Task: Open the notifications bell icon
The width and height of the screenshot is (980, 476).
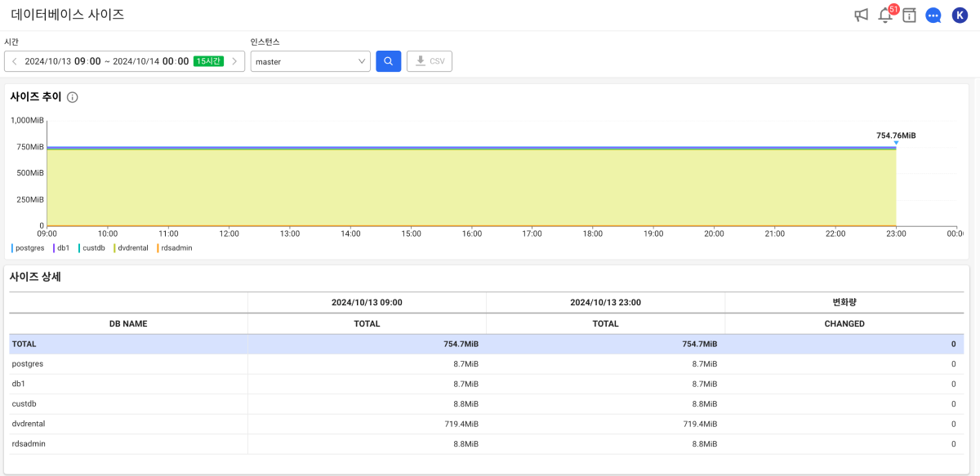Action: (x=885, y=15)
